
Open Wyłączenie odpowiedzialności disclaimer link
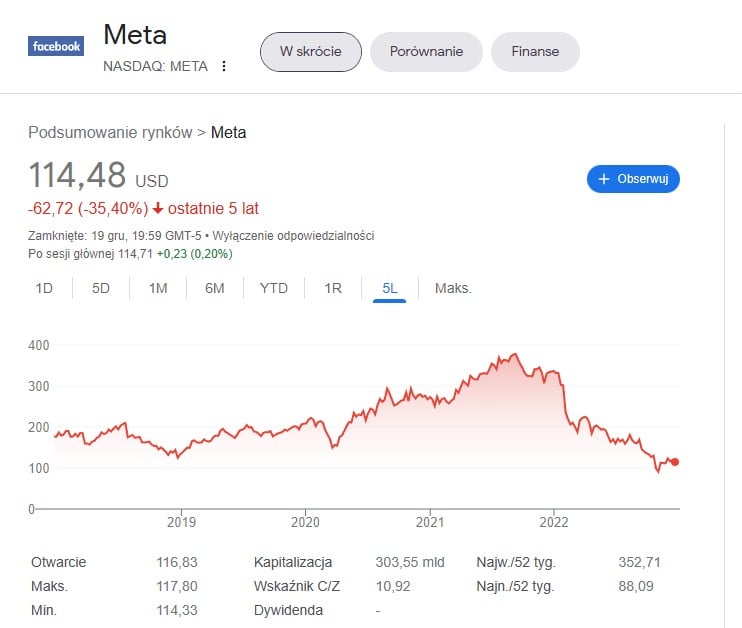click(293, 236)
